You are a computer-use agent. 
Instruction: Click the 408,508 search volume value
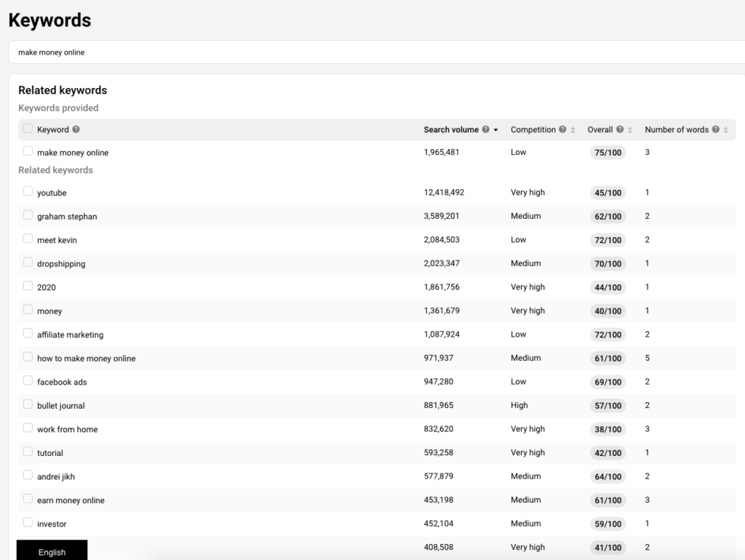[439, 547]
